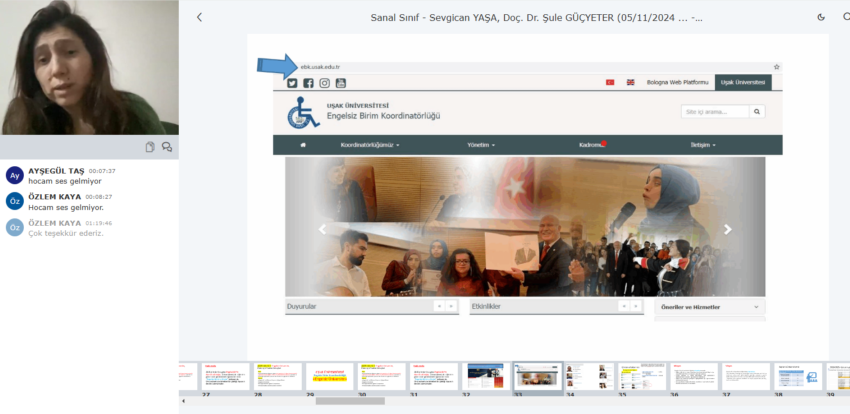This screenshot has height=414, width=850.
Task: Click the Bologna Web Platformu link
Action: pos(677,82)
